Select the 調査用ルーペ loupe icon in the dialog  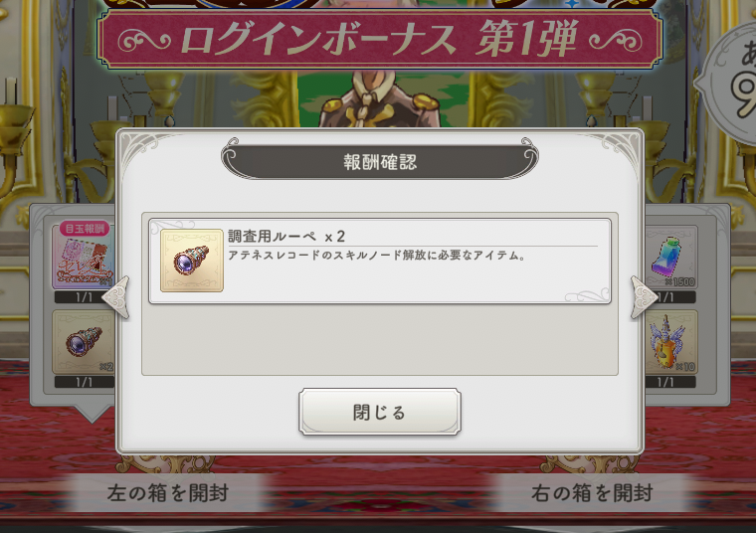[x=192, y=261]
